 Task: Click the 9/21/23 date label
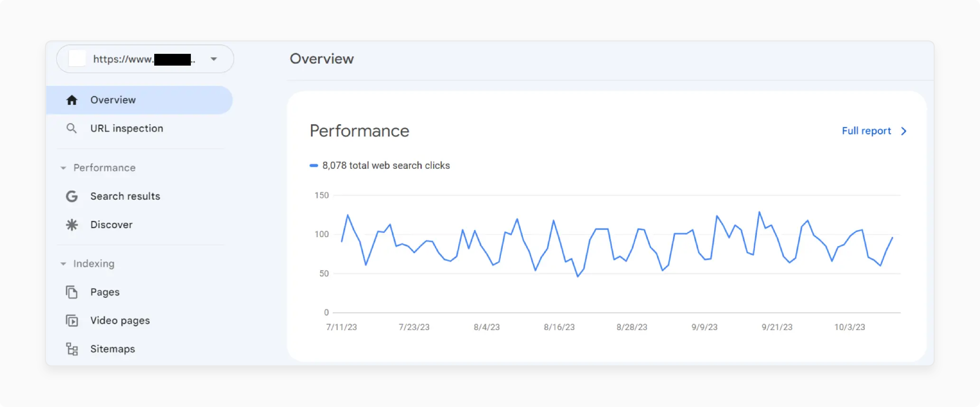[777, 327]
